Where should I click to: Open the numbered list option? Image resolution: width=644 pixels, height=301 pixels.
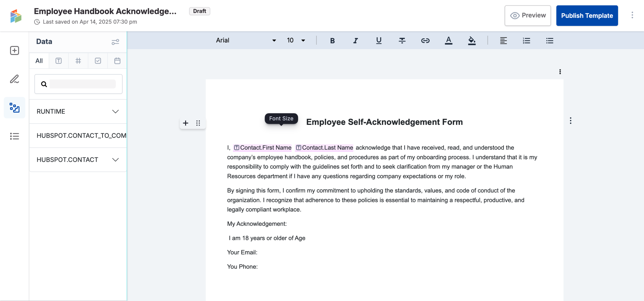click(x=526, y=40)
